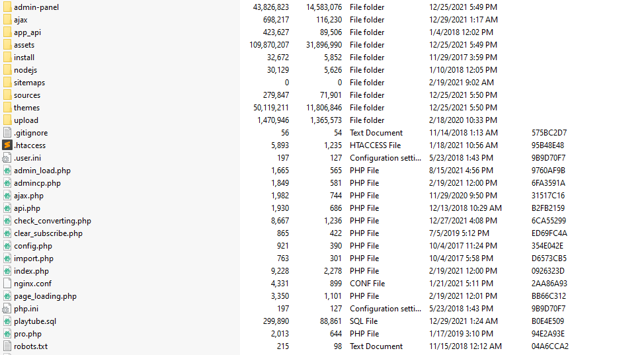
Task: Click the upload folder name
Action: pyautogui.click(x=26, y=120)
